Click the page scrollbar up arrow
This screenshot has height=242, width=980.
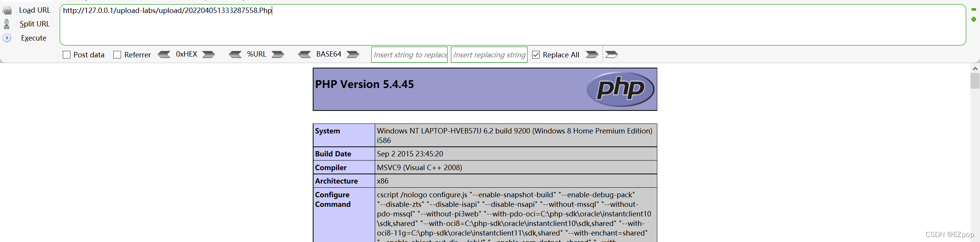tap(975, 68)
